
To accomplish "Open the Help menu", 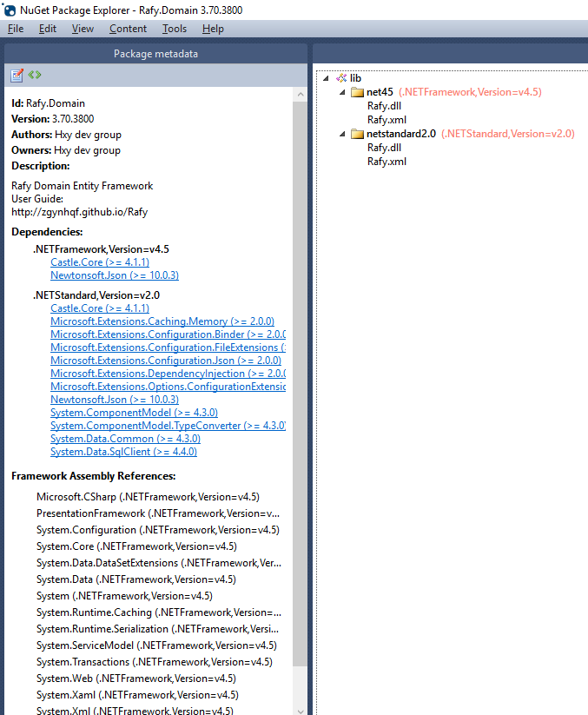I will 213,29.
